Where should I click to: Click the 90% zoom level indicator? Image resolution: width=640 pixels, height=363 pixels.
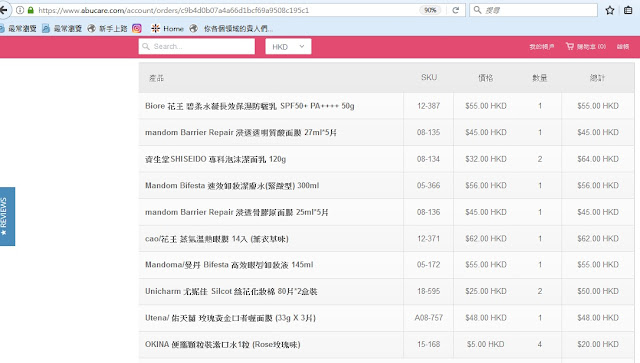point(430,10)
